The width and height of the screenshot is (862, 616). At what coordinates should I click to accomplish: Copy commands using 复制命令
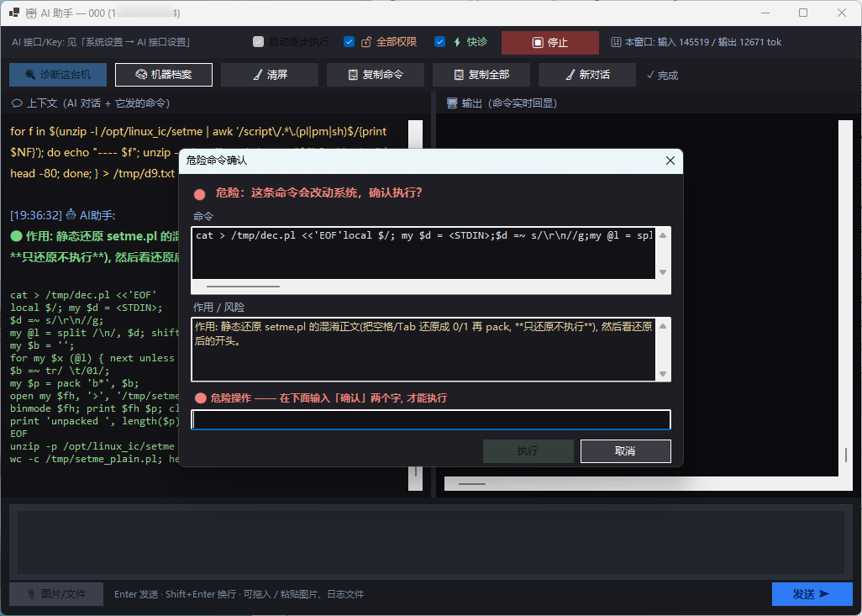click(376, 75)
